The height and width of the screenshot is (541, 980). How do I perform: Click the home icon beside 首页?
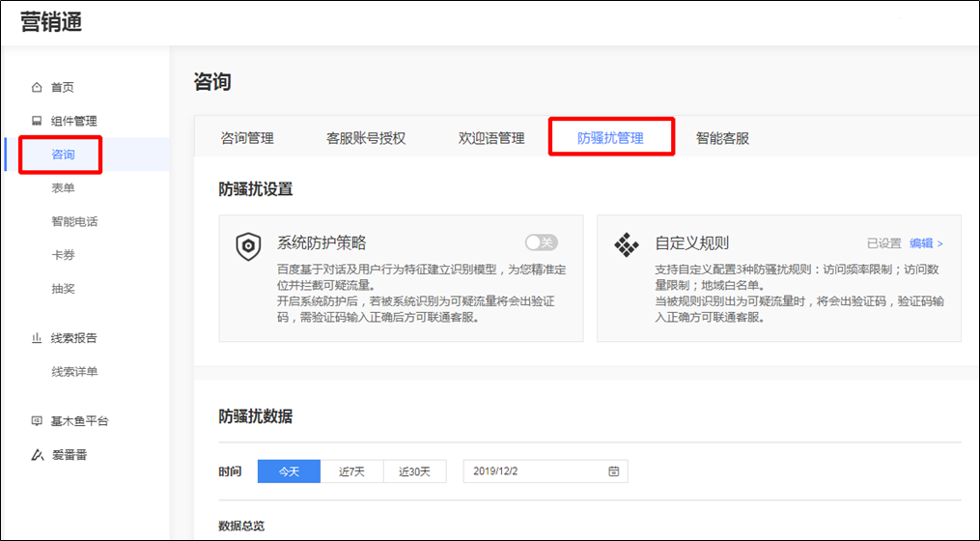(37, 88)
